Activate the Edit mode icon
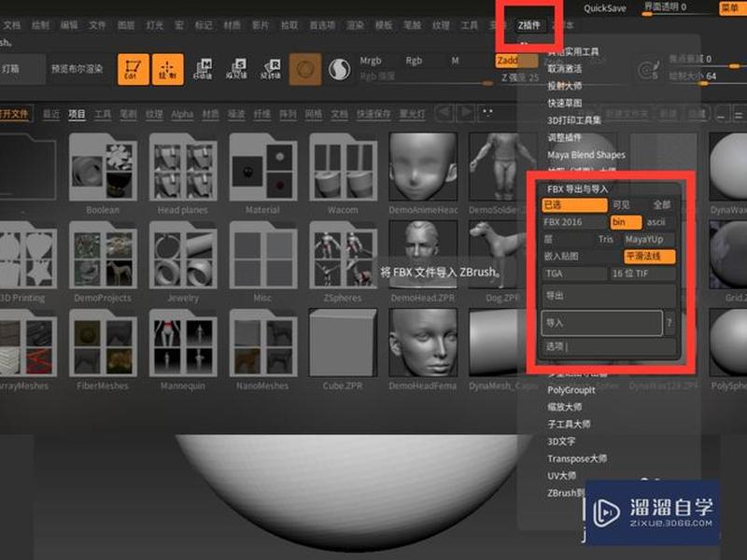747x560 pixels. [x=133, y=69]
